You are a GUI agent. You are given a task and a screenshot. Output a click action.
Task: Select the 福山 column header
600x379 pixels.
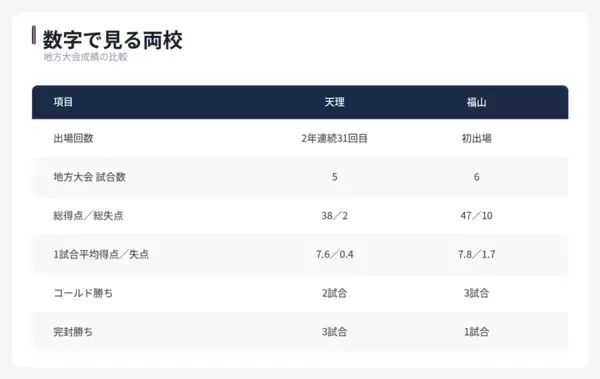pos(476,102)
